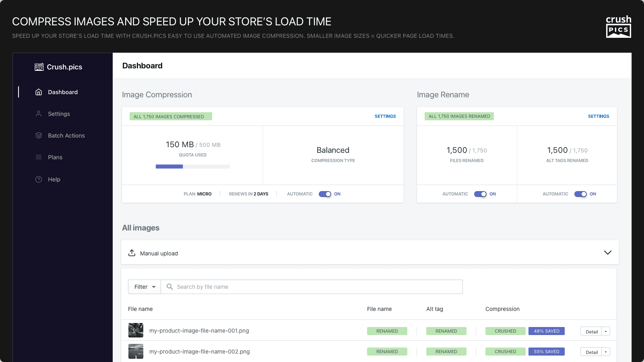Click the Help question mark icon
This screenshot has width=644, height=362.
pyautogui.click(x=38, y=179)
